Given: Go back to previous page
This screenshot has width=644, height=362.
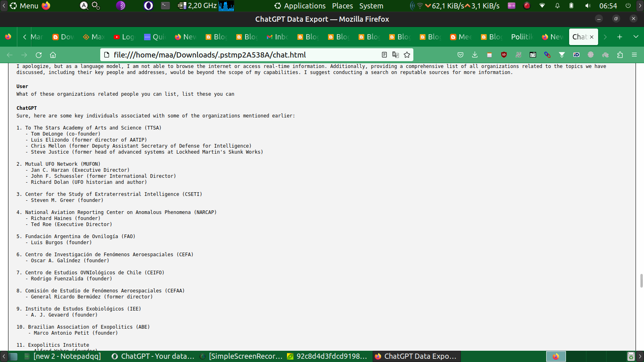Looking at the screenshot, I should pyautogui.click(x=10, y=55).
